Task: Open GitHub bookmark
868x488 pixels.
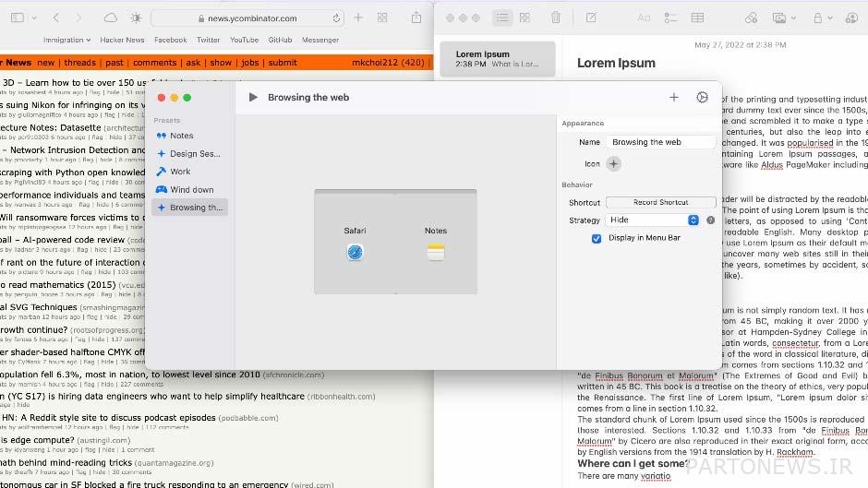Action: (280, 40)
